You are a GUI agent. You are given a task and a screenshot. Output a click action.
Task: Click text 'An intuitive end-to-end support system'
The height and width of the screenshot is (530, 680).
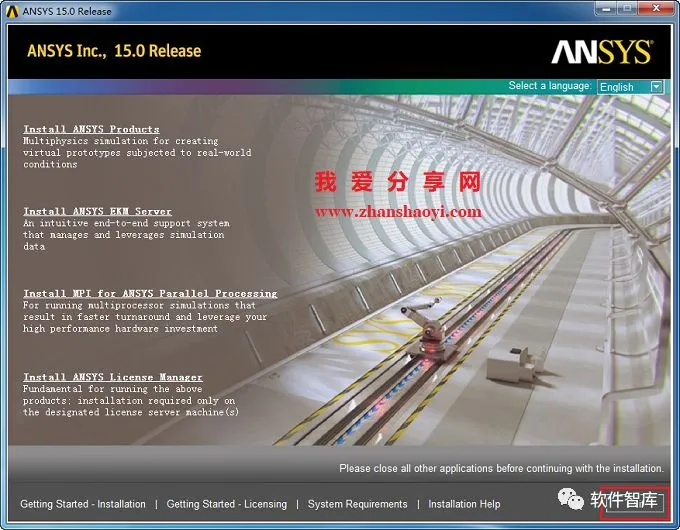click(126, 223)
